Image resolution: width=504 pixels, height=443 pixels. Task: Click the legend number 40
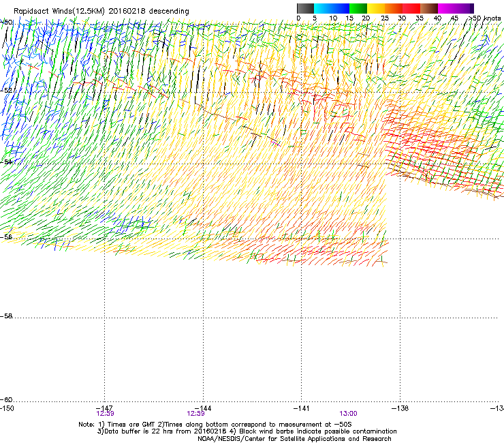point(437,18)
